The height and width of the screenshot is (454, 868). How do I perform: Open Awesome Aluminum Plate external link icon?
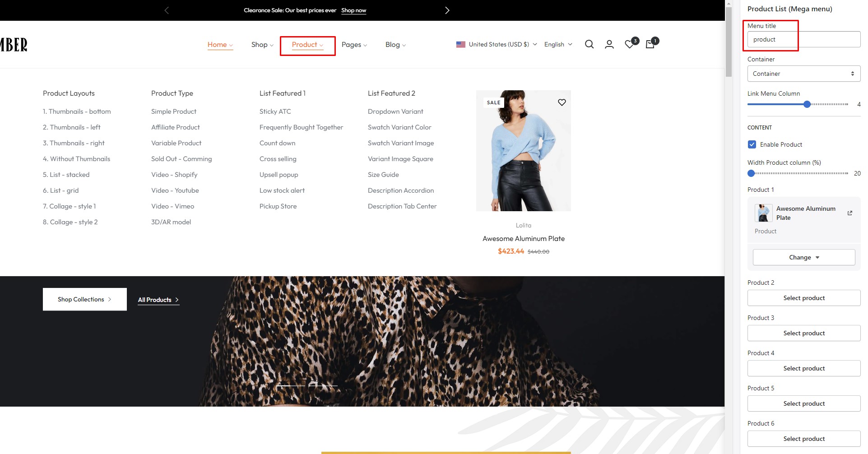pyautogui.click(x=849, y=213)
